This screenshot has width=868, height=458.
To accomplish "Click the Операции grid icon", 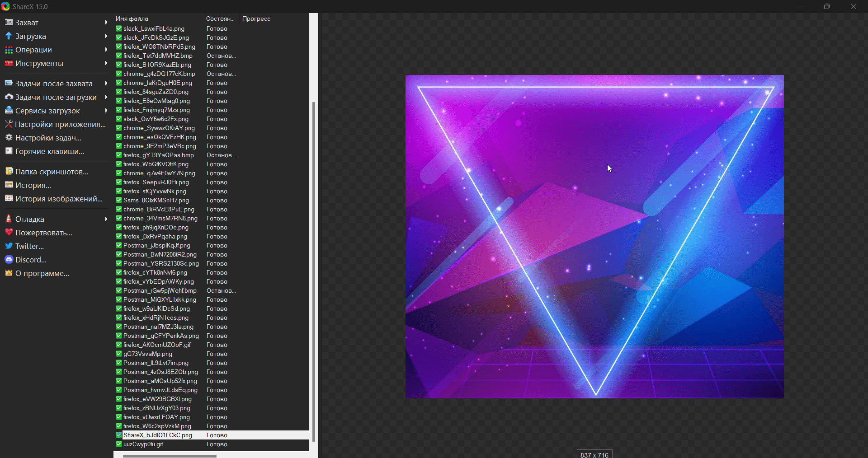I will click(x=9, y=49).
